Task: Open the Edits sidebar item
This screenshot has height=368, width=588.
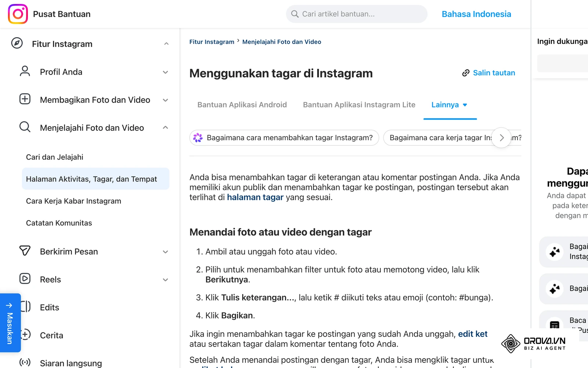Action: [x=50, y=307]
